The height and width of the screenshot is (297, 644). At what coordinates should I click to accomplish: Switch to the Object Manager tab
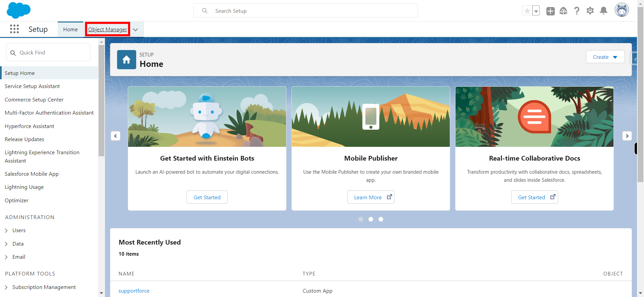(108, 30)
